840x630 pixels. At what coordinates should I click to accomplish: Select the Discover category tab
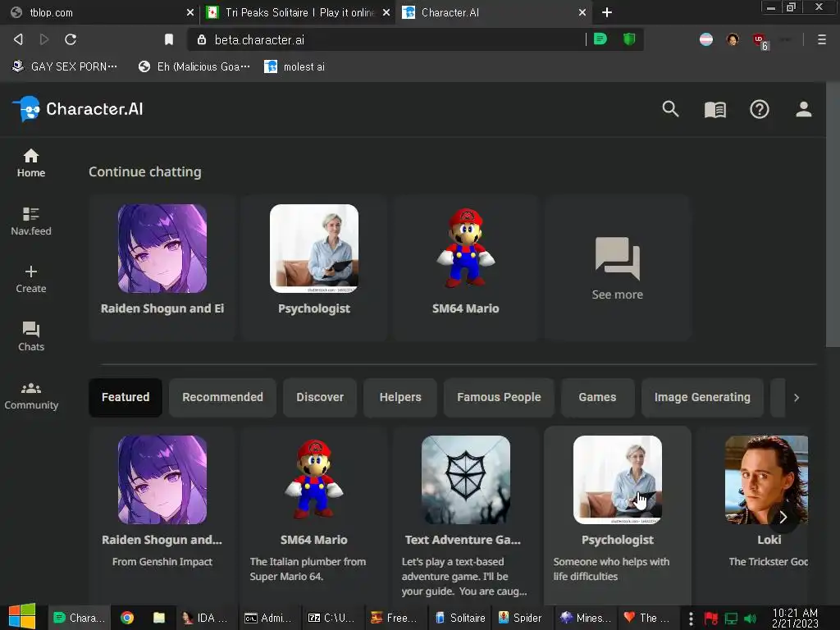(x=320, y=397)
